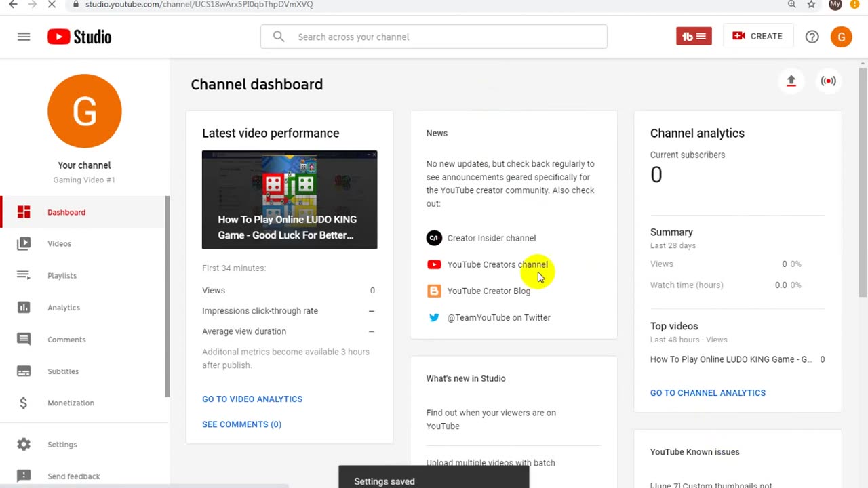Open Comments in the sidebar
868x488 pixels.
tap(83, 339)
